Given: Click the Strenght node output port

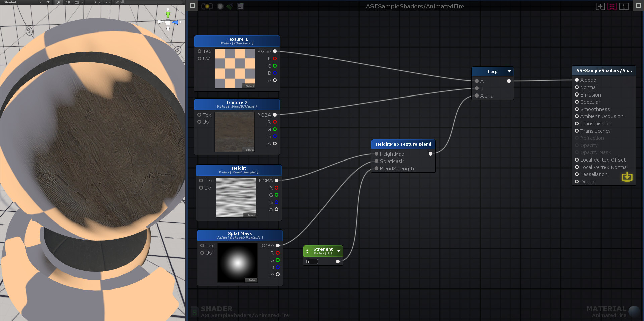Looking at the screenshot, I should coord(338,262).
